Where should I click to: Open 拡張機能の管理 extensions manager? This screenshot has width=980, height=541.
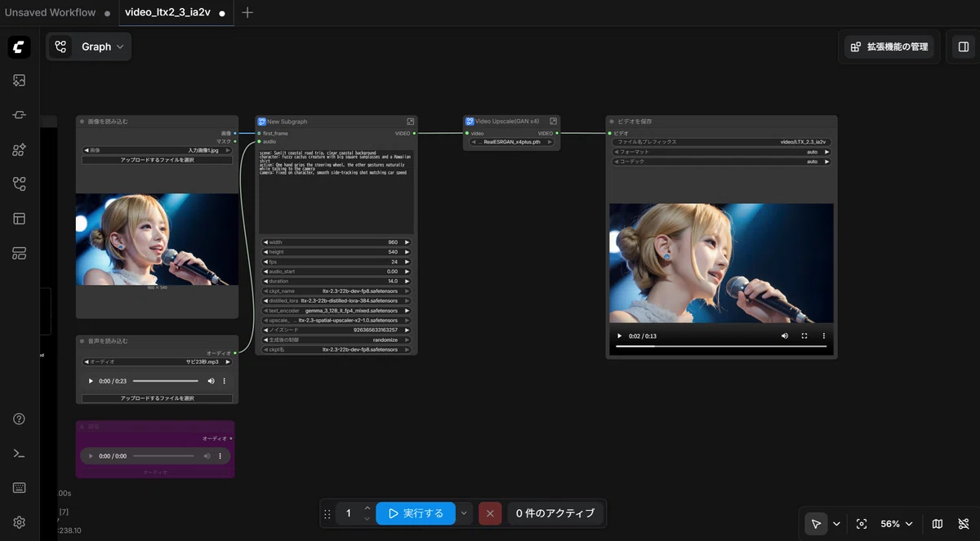[x=889, y=47]
